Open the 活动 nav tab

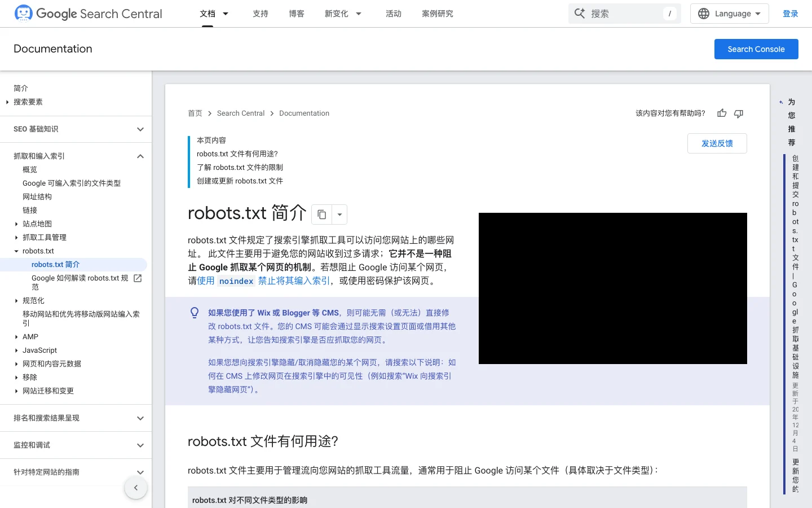pos(394,14)
